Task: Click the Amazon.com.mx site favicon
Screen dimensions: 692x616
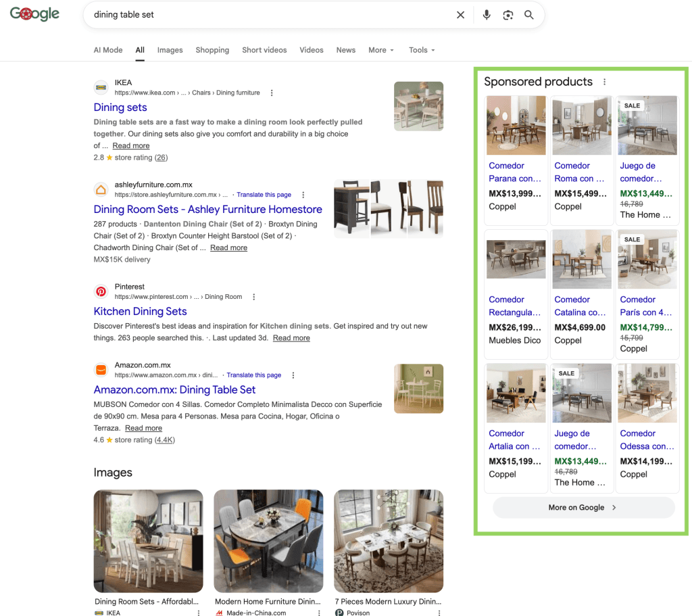Action: point(101,370)
